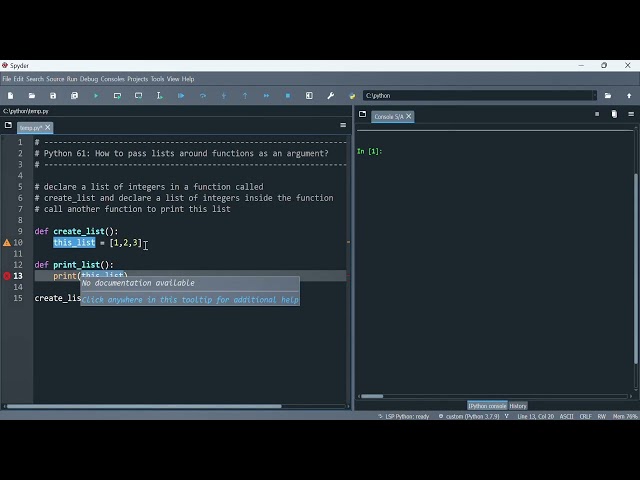Open the Edit menu
640x480 pixels.
tap(18, 79)
